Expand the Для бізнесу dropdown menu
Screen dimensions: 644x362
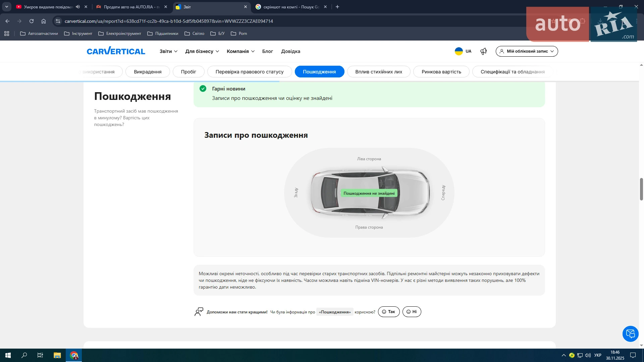(202, 51)
